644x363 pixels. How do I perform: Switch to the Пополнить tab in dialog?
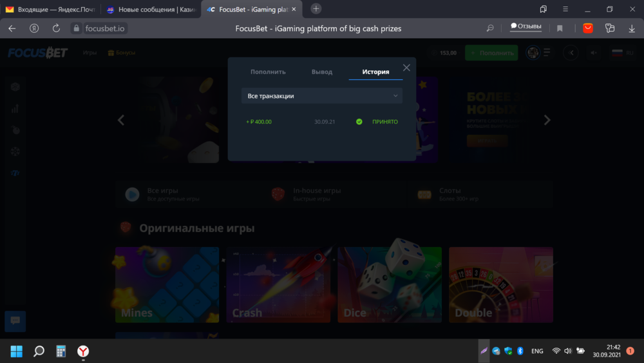(268, 72)
